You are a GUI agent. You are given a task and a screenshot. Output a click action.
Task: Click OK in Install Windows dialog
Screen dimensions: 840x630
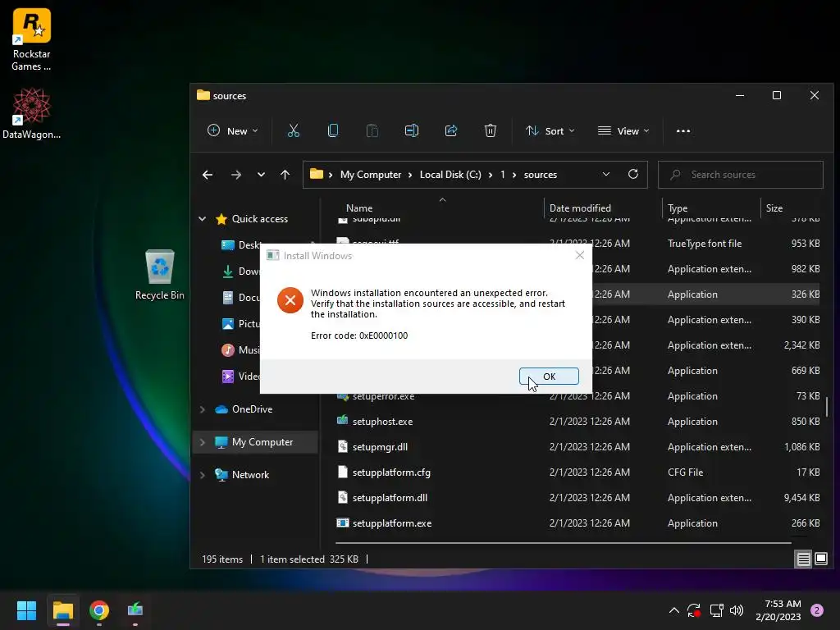549,376
